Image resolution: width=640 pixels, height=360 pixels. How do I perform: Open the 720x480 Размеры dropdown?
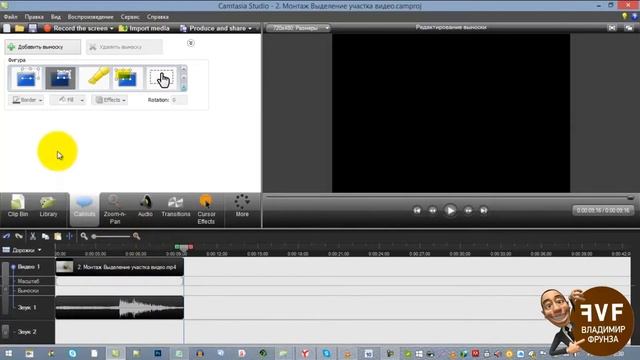(x=298, y=28)
